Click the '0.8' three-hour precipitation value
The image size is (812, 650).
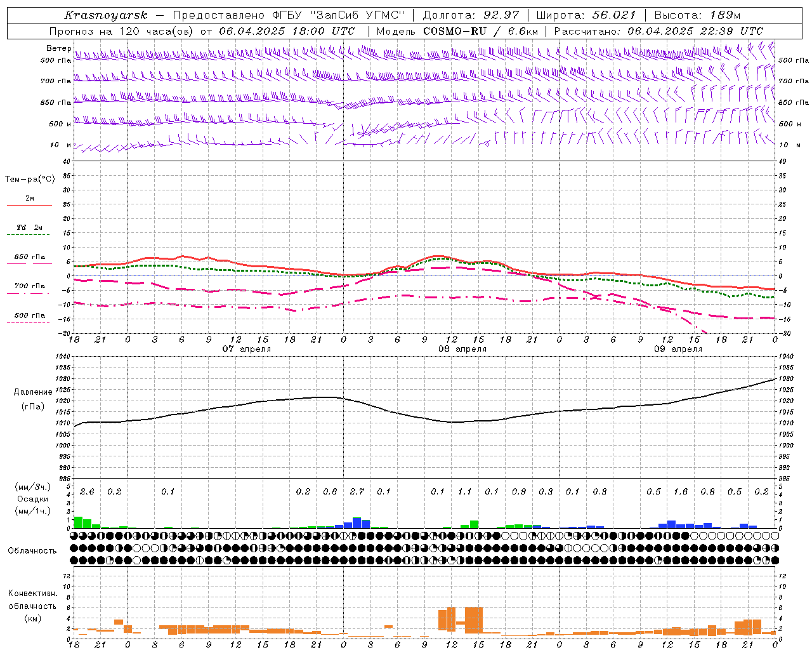pos(708,491)
